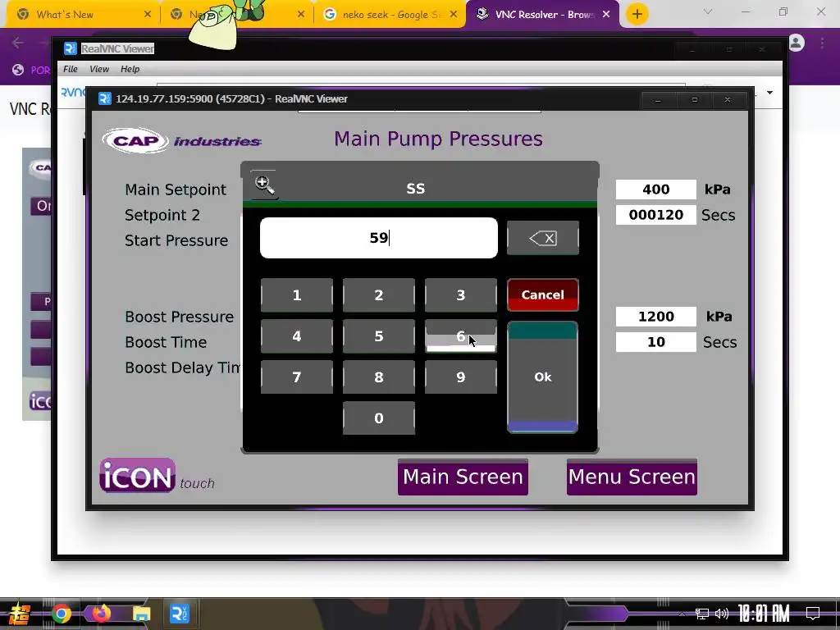Switch to VNC Resolver browser tab
Image resolution: width=840 pixels, height=630 pixels.
[541, 15]
